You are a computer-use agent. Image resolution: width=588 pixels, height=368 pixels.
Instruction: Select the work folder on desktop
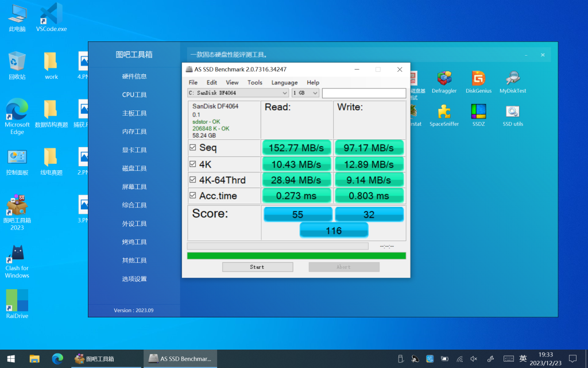pyautogui.click(x=51, y=66)
